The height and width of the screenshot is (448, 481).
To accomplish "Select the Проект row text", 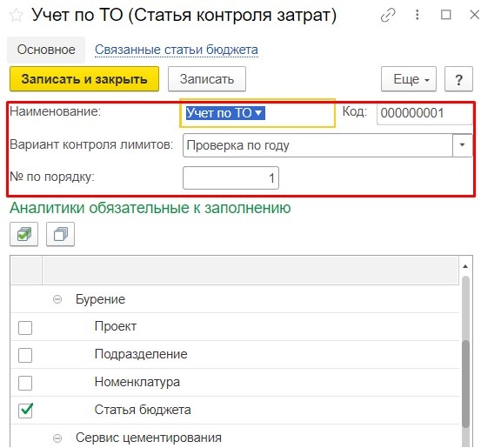I will (116, 326).
